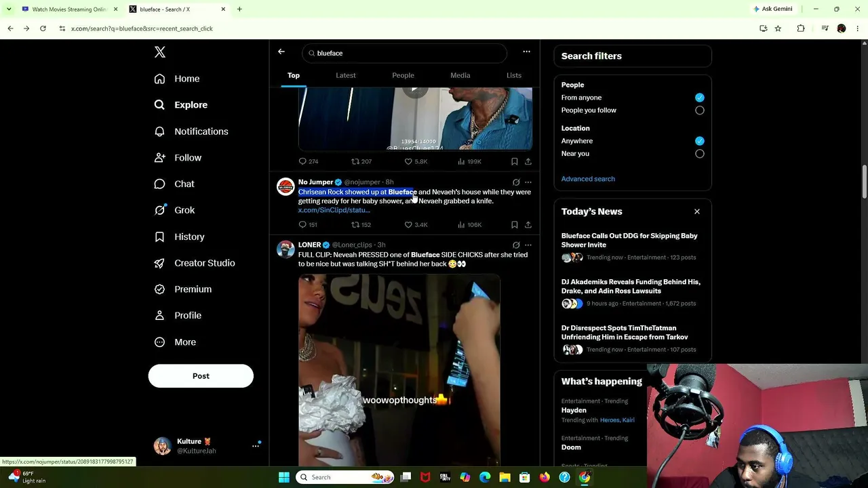Open the Chrome three-dot menu
Viewport: 868px width, 488px height.
point(859,28)
